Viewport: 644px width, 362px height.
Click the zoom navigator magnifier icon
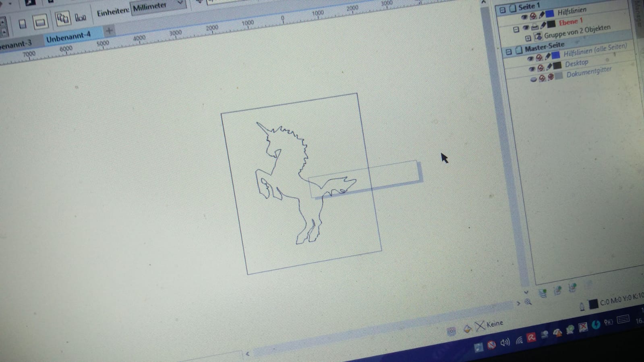[x=528, y=301]
